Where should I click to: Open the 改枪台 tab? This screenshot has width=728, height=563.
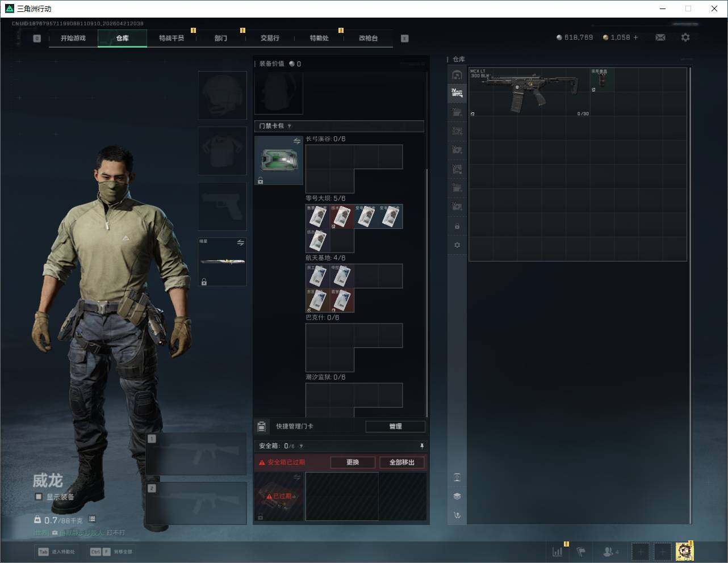point(368,38)
